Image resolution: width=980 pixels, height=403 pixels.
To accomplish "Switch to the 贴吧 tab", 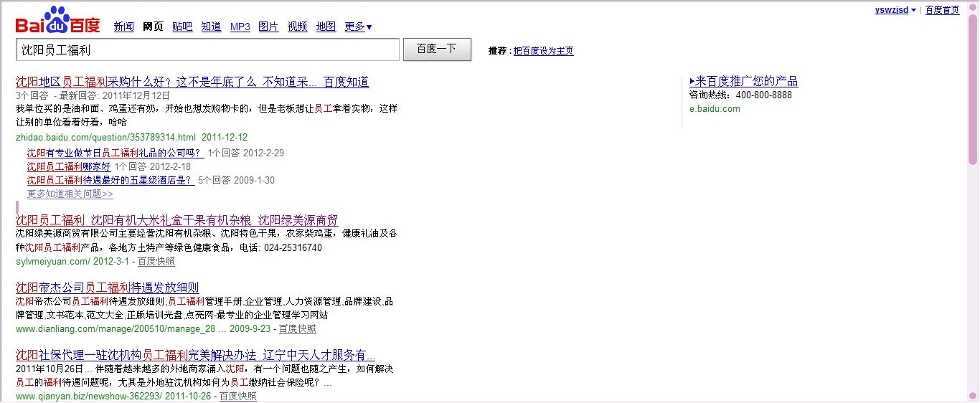I will 182,27.
